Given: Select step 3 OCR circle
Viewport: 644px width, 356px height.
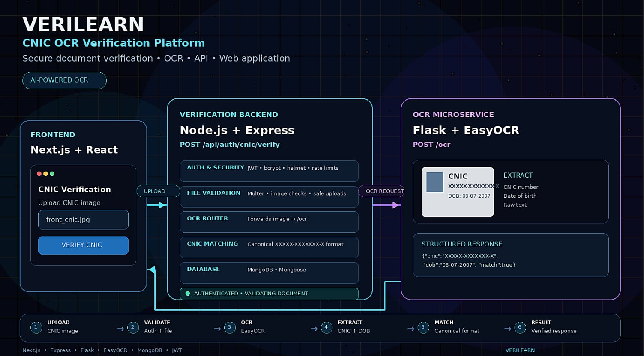Looking at the screenshot, I should (230, 327).
